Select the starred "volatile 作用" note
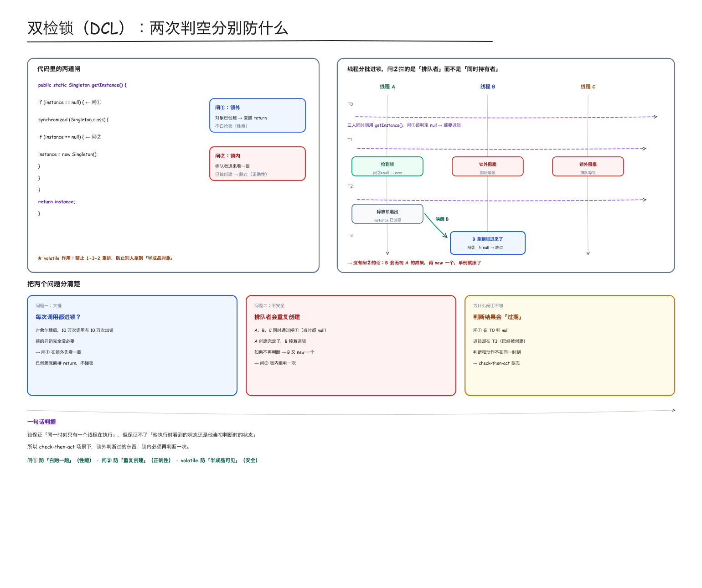The image size is (702, 588). point(105,258)
